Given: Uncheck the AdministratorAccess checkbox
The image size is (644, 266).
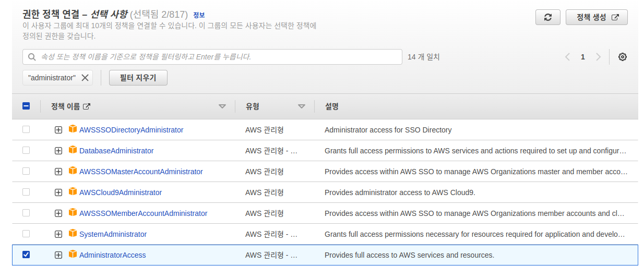Looking at the screenshot, I should click(x=26, y=255).
